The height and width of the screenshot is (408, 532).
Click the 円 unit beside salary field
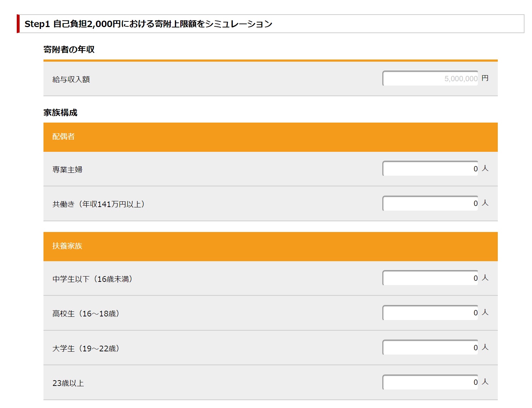[485, 78]
